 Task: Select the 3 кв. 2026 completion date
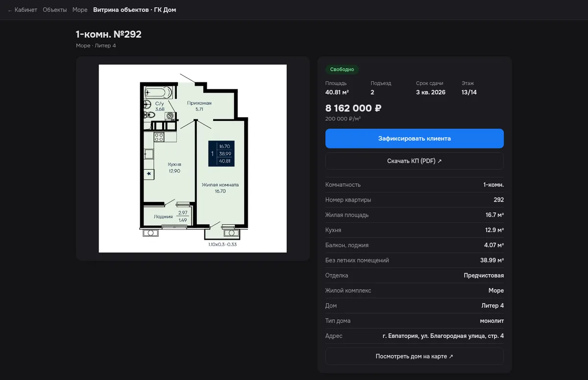[431, 92]
